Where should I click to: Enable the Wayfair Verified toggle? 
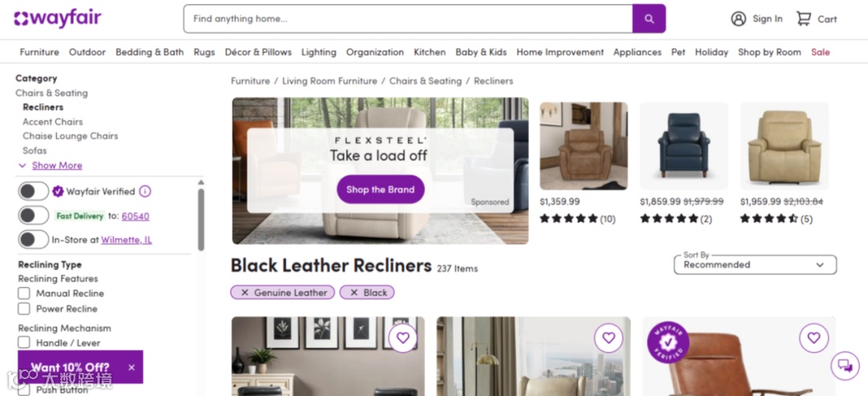click(x=33, y=191)
